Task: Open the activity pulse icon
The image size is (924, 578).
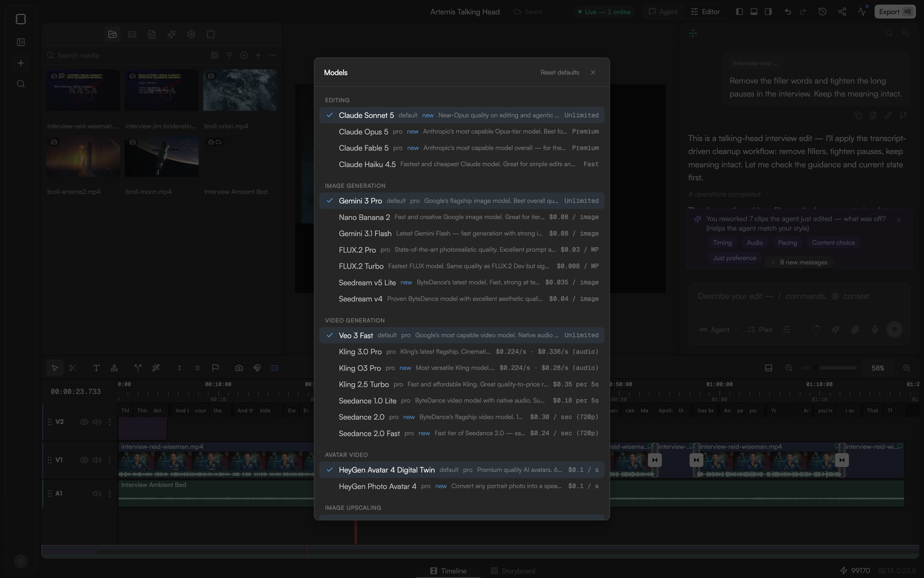Action: pos(862,12)
